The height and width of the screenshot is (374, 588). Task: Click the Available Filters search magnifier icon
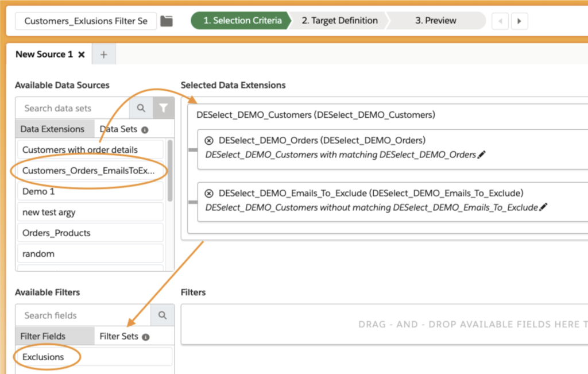(163, 315)
